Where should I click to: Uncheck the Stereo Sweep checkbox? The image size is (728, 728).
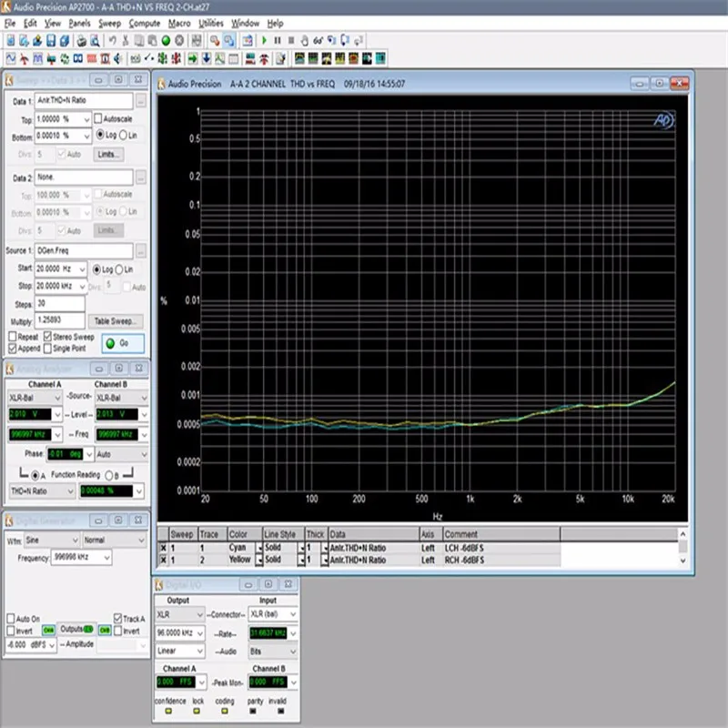click(46, 337)
